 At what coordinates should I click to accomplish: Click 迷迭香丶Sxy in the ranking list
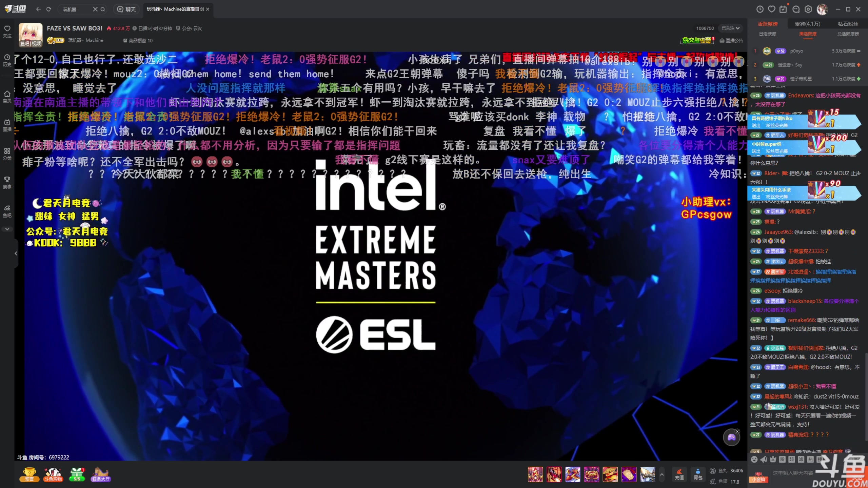coord(790,65)
